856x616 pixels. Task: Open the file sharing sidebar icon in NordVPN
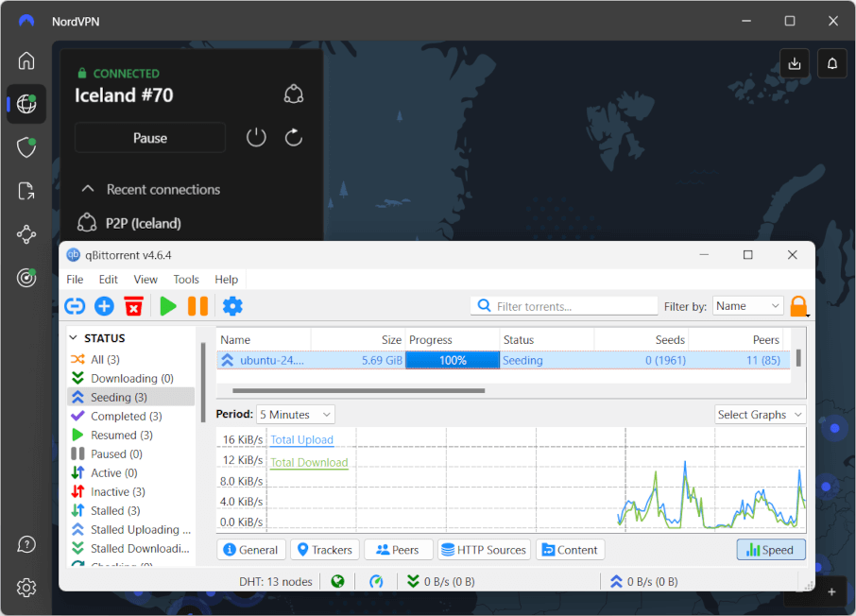(x=26, y=191)
